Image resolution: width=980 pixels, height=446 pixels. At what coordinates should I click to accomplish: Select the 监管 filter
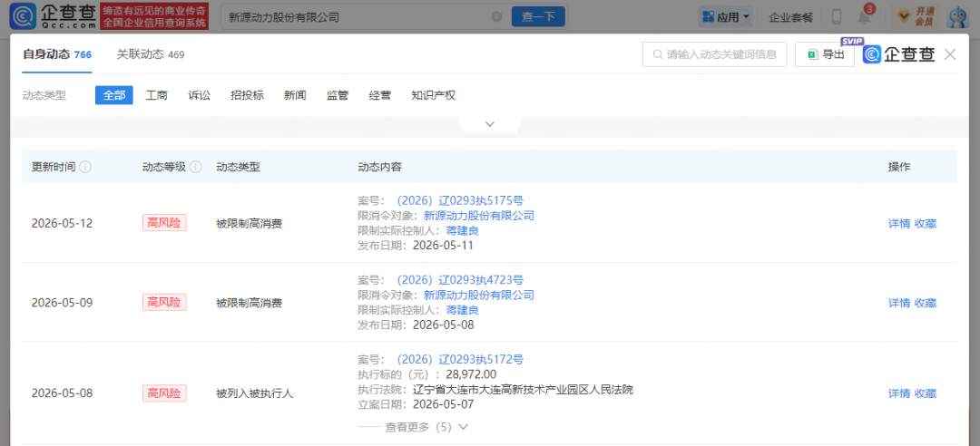[x=338, y=95]
